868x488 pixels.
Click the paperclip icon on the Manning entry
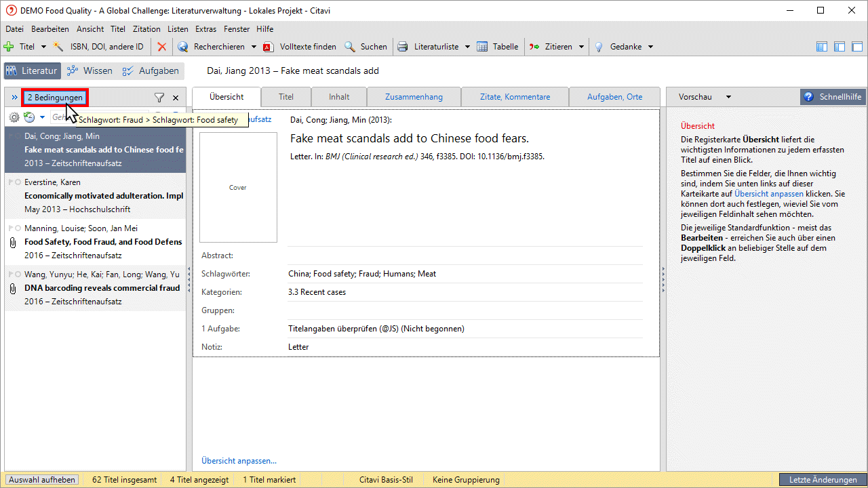(x=12, y=242)
